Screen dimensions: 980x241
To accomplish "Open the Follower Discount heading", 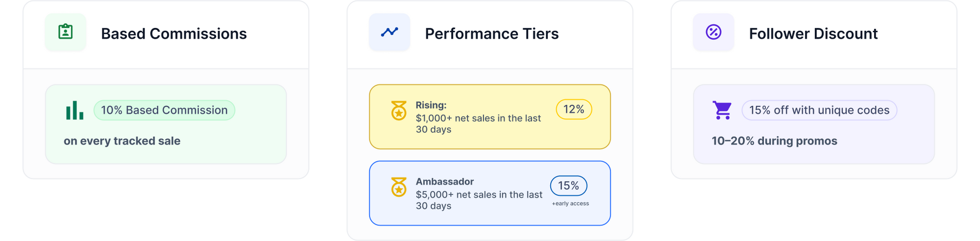I will pos(813,34).
